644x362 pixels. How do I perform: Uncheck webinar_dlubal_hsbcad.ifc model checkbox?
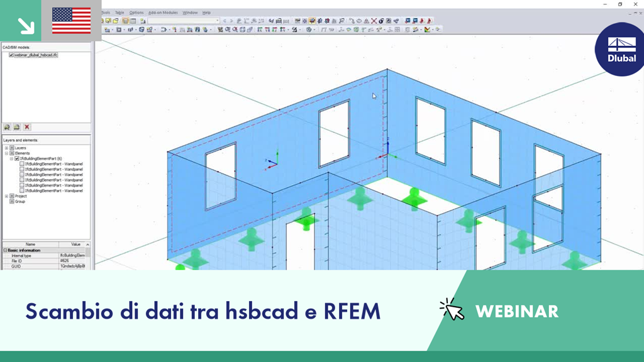tap(11, 55)
